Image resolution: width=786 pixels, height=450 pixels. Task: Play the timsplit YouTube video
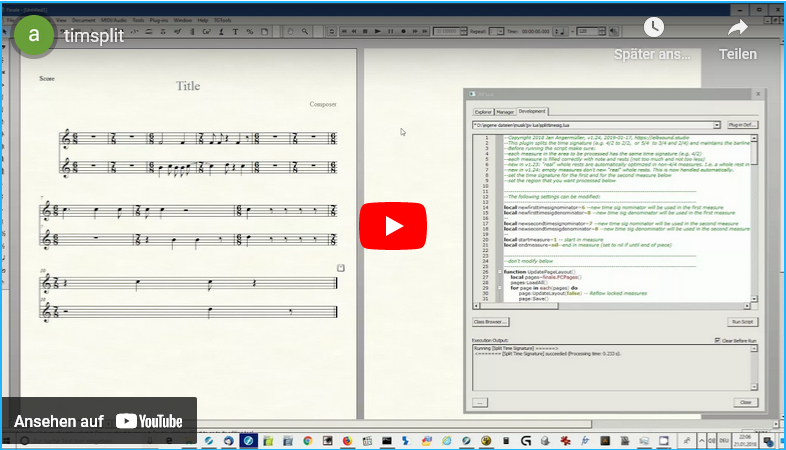(x=393, y=226)
